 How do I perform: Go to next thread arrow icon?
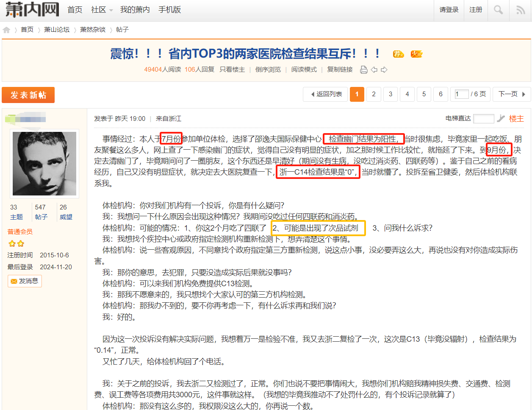pos(384,70)
